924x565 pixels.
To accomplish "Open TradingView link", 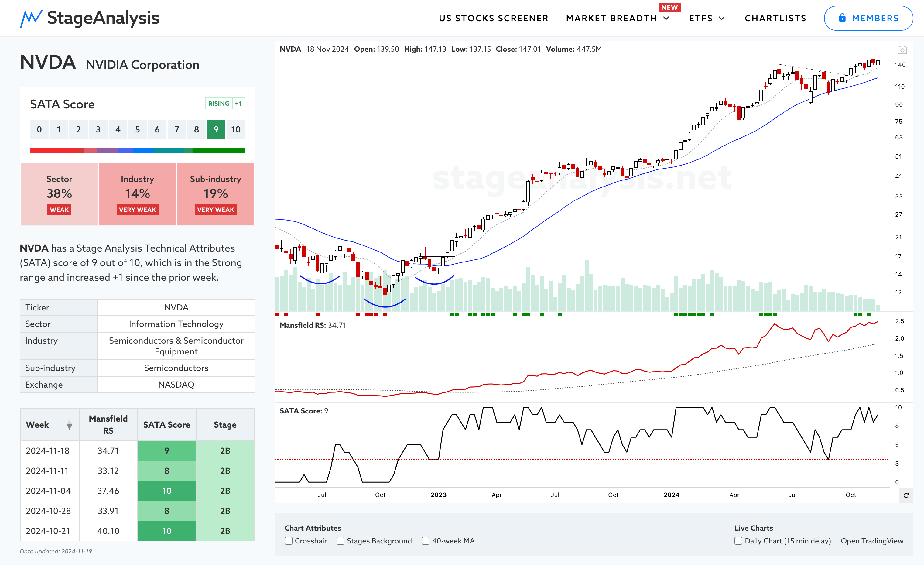I will pyautogui.click(x=872, y=541).
